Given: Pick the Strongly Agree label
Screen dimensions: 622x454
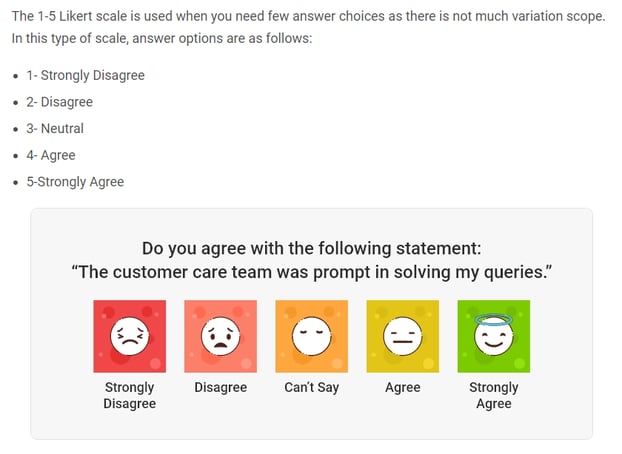Looking at the screenshot, I should [x=493, y=395].
